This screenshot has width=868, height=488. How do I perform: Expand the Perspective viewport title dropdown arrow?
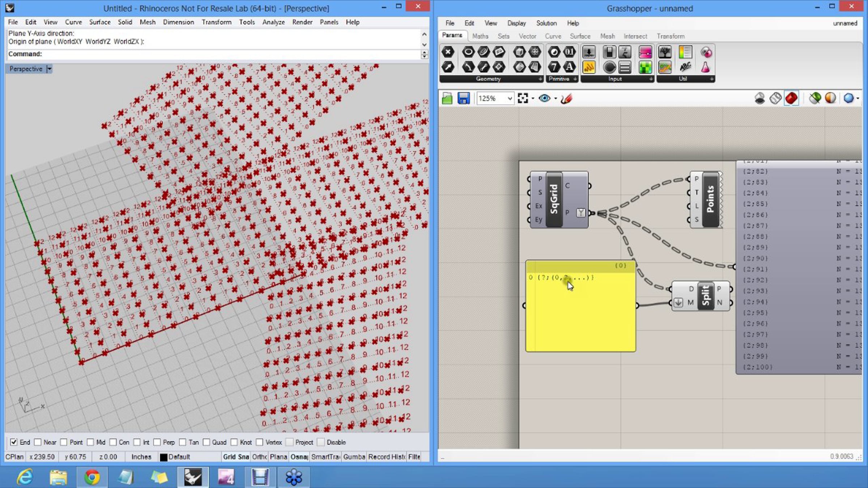point(50,69)
